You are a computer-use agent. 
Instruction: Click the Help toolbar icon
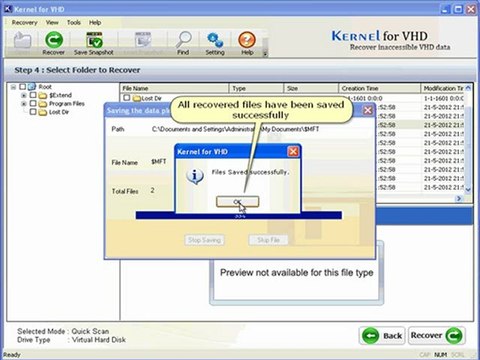click(x=247, y=43)
